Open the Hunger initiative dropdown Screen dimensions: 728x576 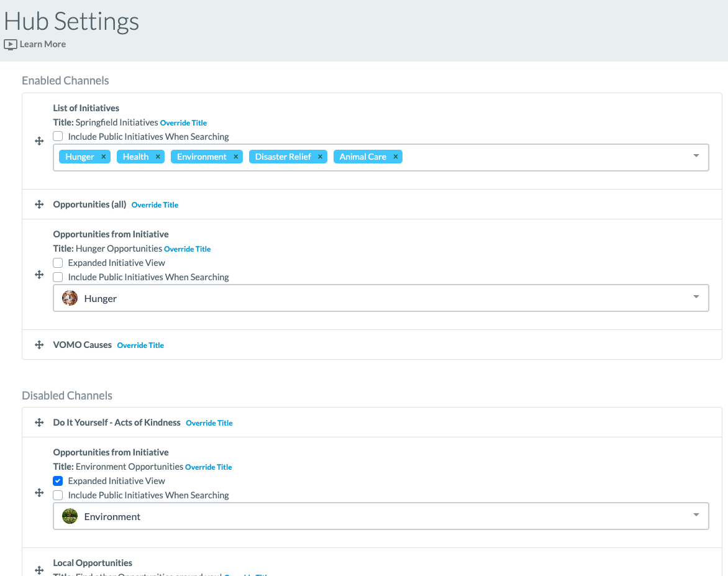coord(696,297)
